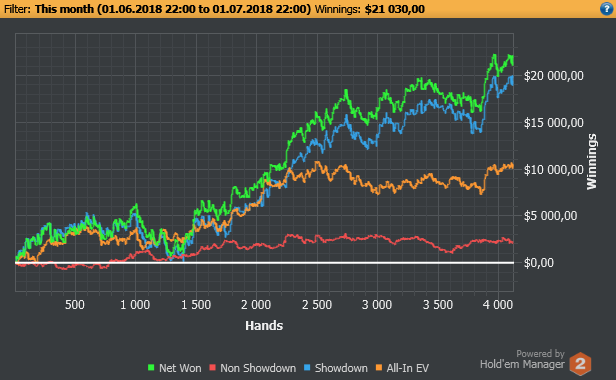Click the $15 000,00 axis label
This screenshot has height=380, width=616.
tap(554, 123)
